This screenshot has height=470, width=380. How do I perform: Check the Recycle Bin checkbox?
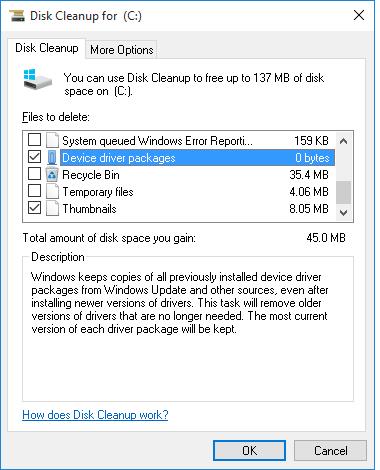pos(35,174)
